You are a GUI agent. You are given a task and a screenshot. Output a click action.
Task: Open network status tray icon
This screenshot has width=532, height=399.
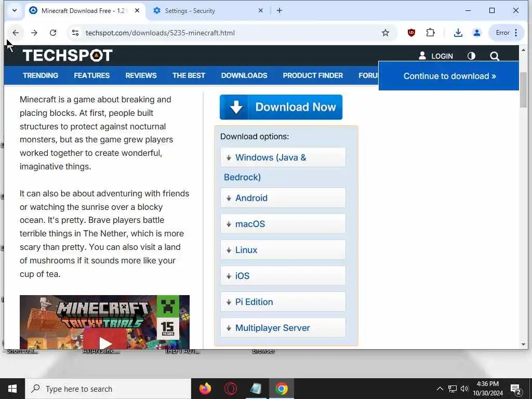coord(453,389)
